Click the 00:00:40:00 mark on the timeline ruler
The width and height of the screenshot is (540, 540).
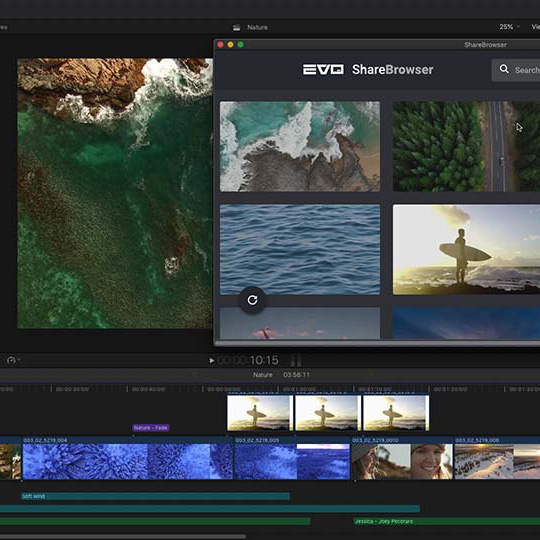tap(148, 389)
